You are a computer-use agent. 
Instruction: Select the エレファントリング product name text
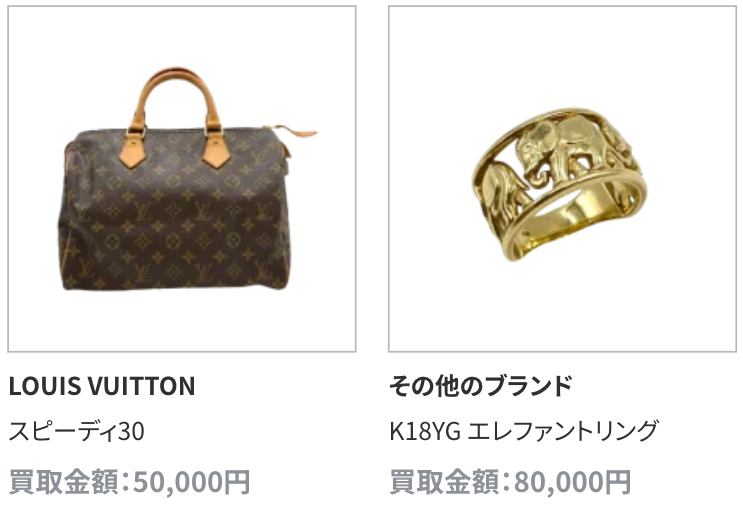click(563, 431)
